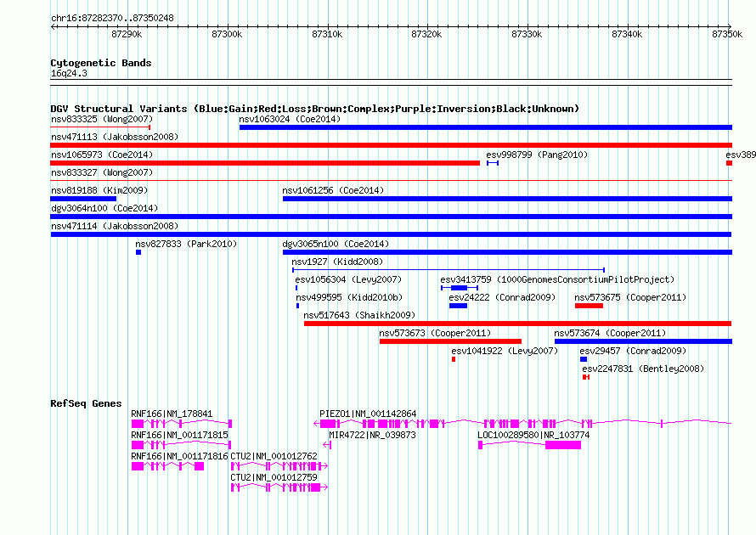Screen dimensions: 756x535
Task: Click the Cytogenetic Bands track title
Action: (101, 63)
